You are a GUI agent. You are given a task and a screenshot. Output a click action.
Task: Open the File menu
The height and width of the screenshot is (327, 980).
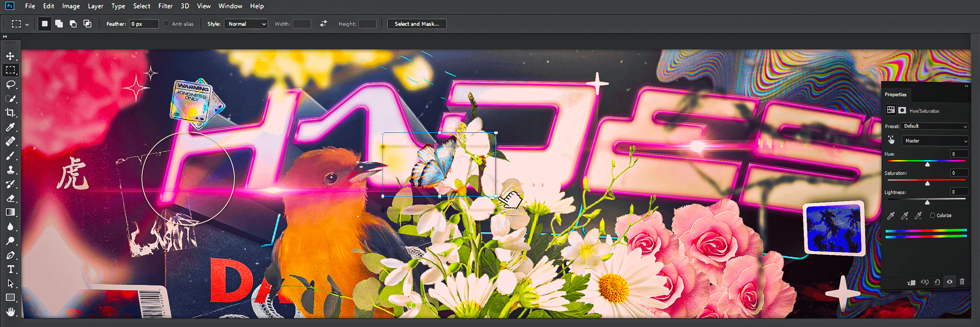tap(30, 6)
